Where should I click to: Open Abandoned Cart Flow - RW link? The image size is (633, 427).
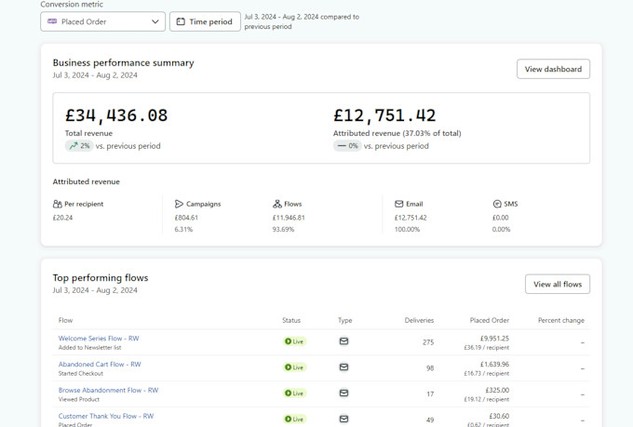(99, 364)
